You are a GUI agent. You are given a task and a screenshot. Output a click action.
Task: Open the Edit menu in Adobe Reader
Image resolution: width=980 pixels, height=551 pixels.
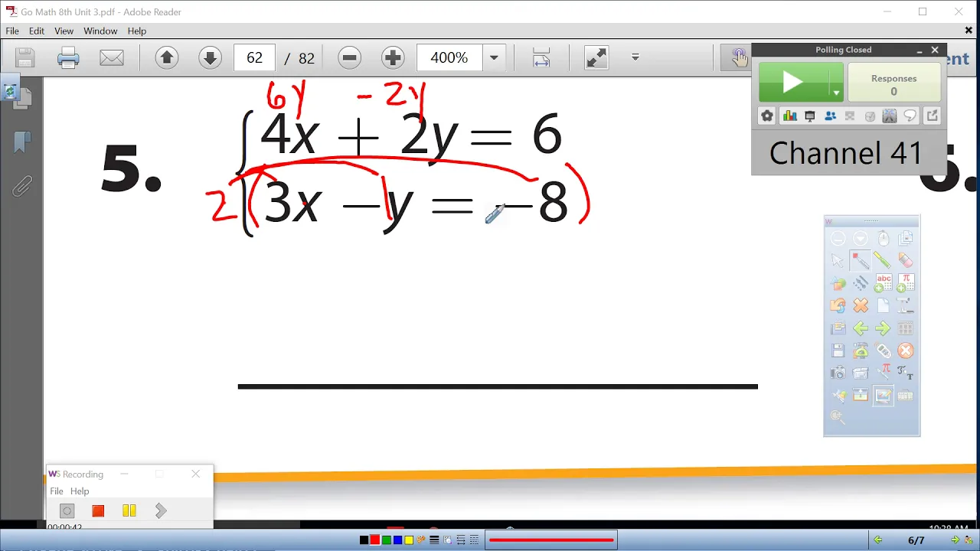click(37, 31)
